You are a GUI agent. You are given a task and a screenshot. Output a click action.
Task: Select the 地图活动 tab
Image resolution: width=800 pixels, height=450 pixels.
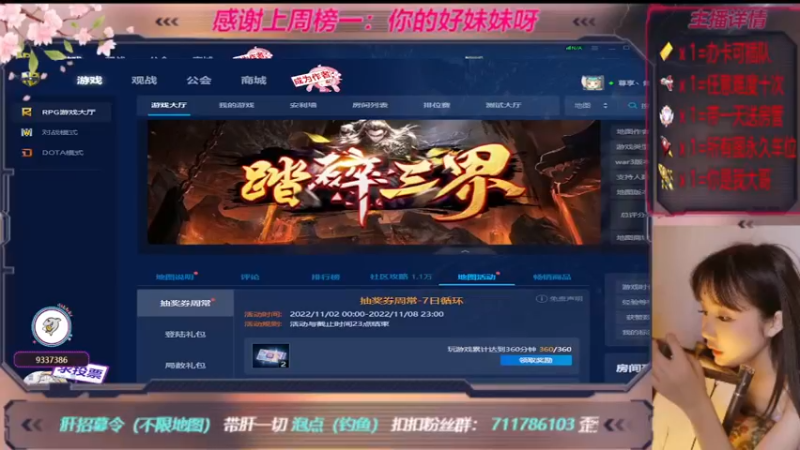tap(477, 277)
